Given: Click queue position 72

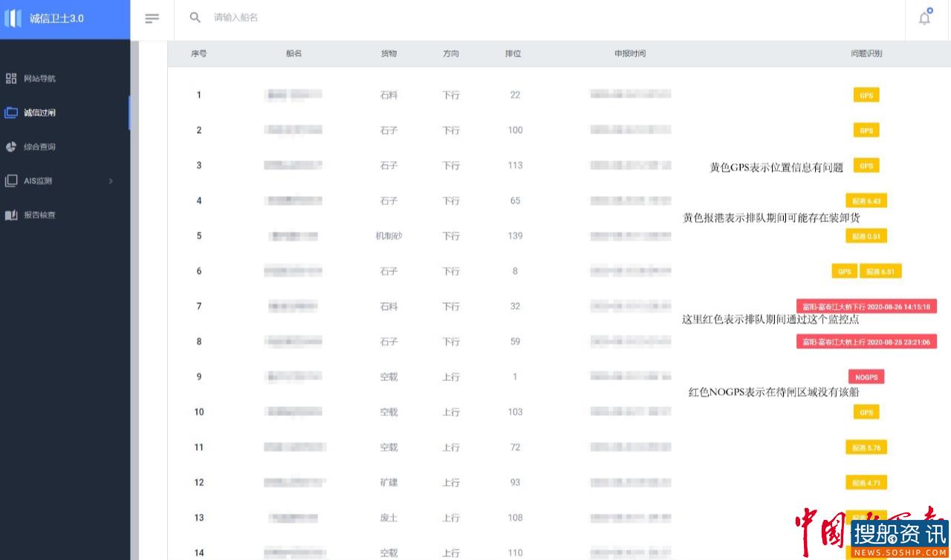Looking at the screenshot, I should [x=516, y=448].
